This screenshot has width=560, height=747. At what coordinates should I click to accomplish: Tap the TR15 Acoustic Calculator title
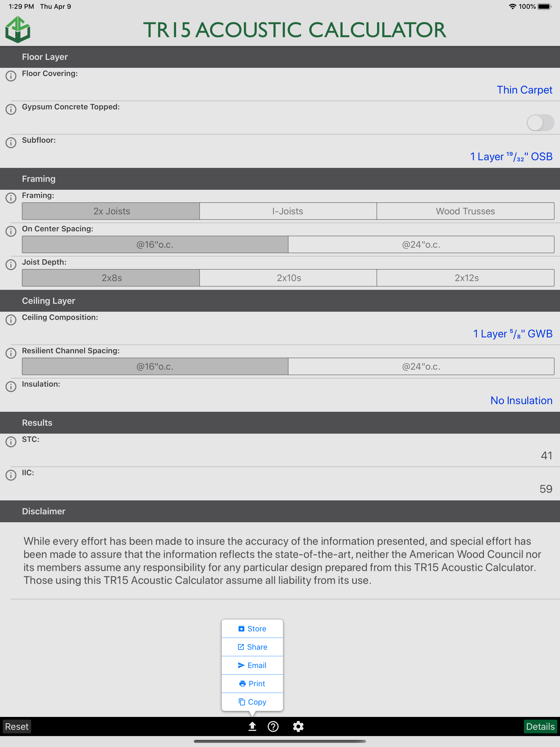pyautogui.click(x=294, y=30)
